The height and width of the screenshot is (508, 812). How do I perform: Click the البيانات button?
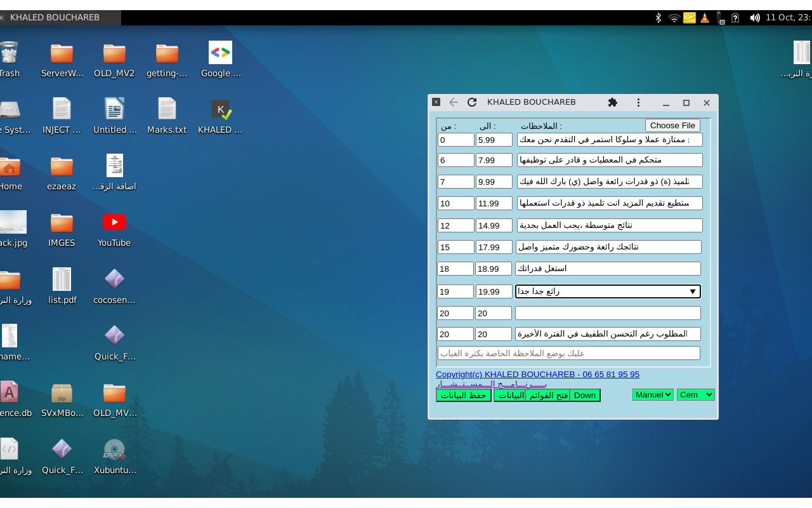pyautogui.click(x=509, y=396)
